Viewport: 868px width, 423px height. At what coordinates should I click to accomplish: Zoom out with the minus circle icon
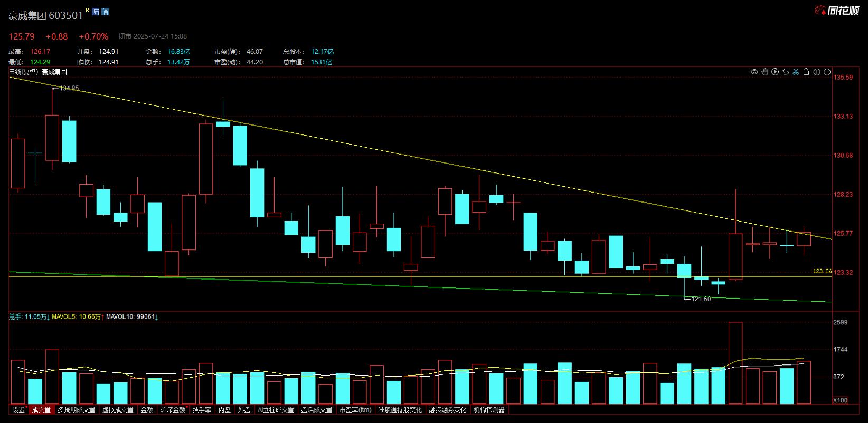[x=827, y=72]
